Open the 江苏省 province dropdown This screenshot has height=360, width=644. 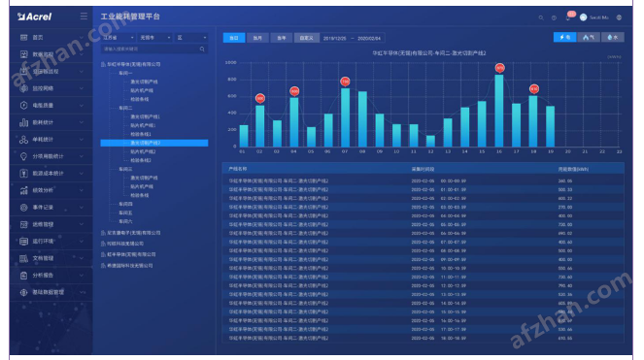[x=119, y=37]
